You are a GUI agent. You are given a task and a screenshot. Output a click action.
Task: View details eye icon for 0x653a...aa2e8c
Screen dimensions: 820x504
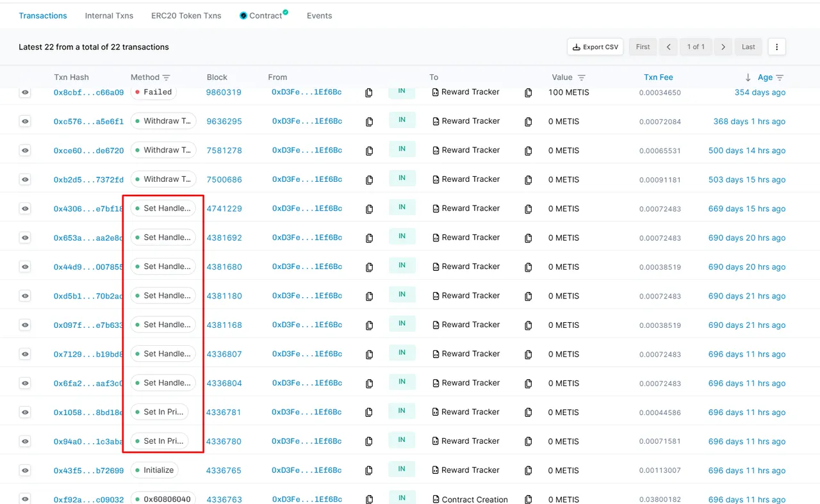[x=25, y=238]
